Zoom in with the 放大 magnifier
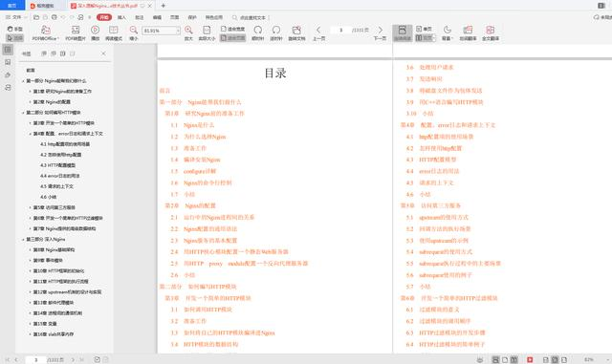The height and width of the screenshot is (364, 612). coord(188,33)
